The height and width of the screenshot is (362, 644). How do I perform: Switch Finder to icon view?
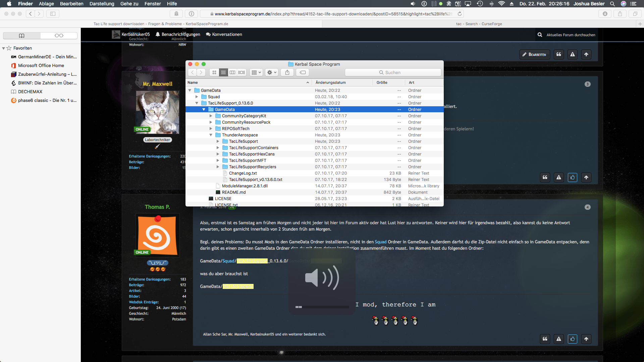[x=214, y=72]
